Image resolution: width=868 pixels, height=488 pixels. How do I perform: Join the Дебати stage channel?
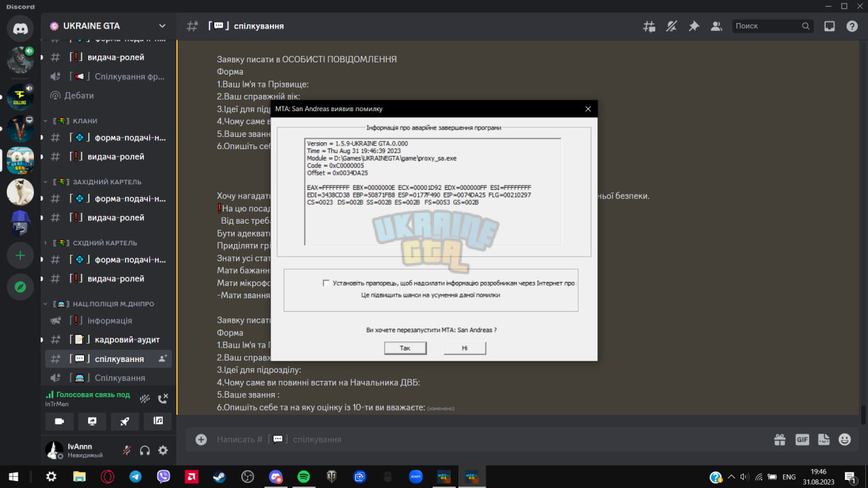[108, 96]
